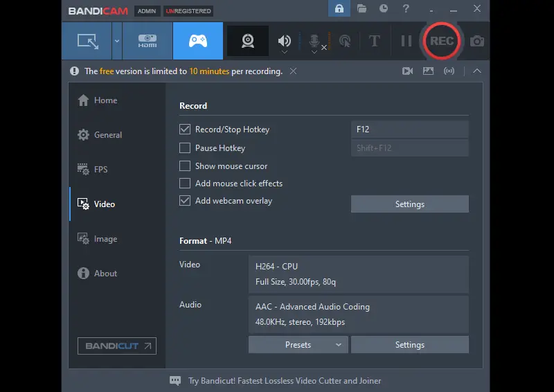Click the lock icon in title bar
This screenshot has height=392, width=554.
[339, 8]
